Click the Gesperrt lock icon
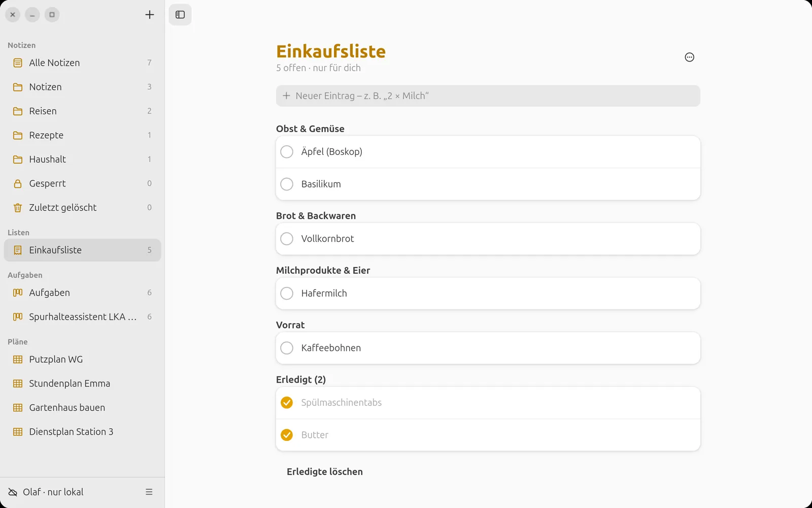Screen dimensions: 812x508 tap(18, 183)
